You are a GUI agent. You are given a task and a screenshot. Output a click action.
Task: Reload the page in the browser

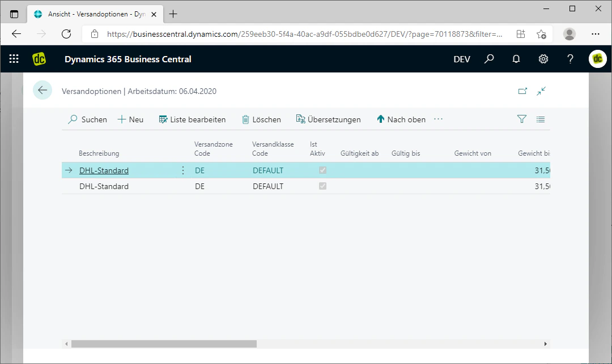(x=66, y=34)
